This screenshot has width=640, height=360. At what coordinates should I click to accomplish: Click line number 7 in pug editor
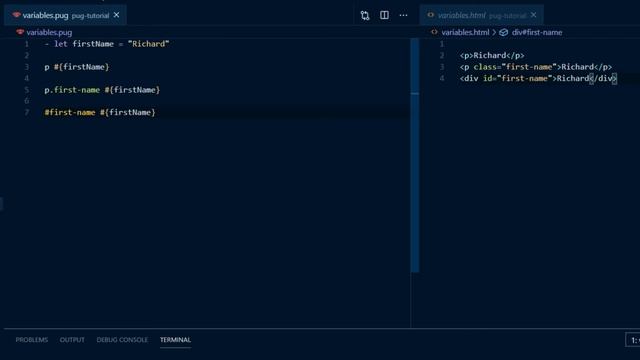(27, 112)
